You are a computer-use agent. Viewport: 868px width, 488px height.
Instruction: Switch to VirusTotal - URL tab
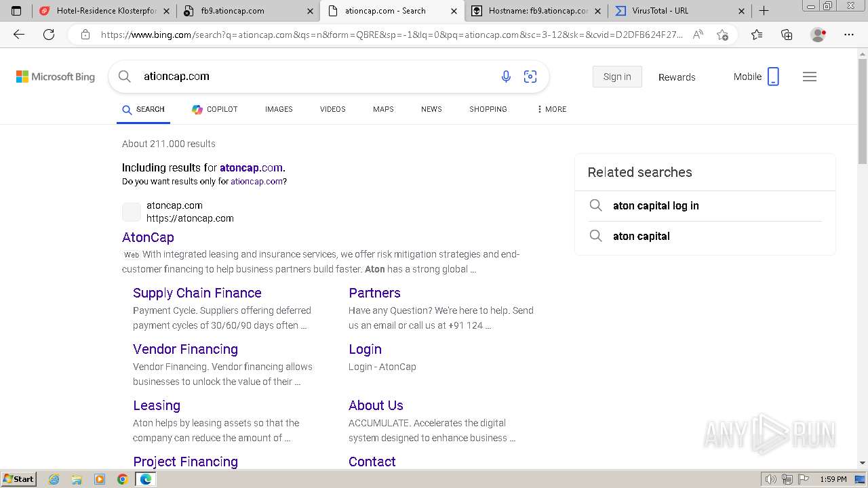[x=678, y=11]
